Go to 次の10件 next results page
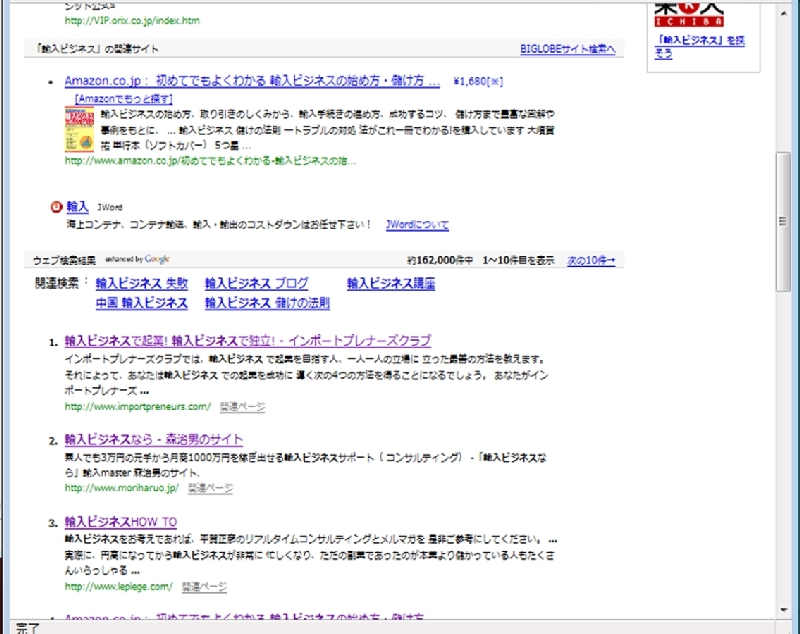800x634 pixels. (x=591, y=261)
